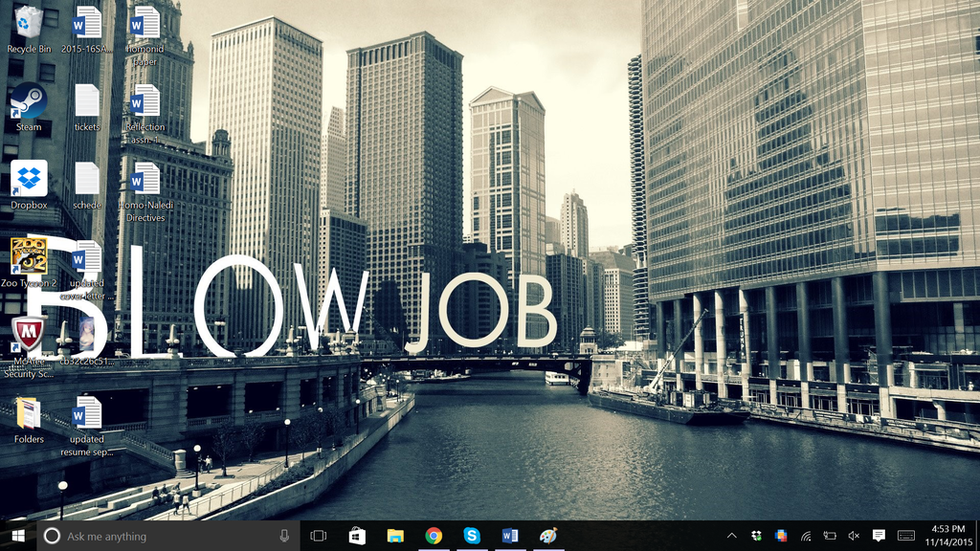980x551 pixels.
Task: Open Action Center notifications
Action: (x=880, y=536)
